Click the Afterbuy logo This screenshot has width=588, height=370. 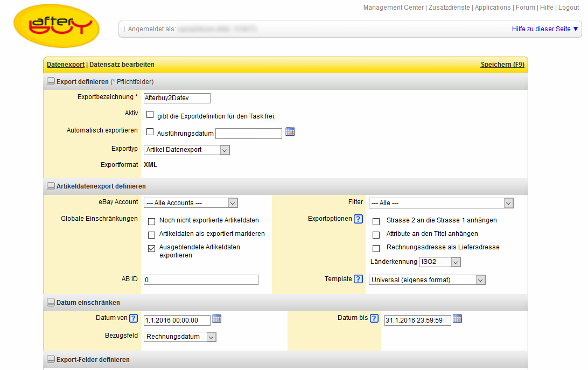57,26
